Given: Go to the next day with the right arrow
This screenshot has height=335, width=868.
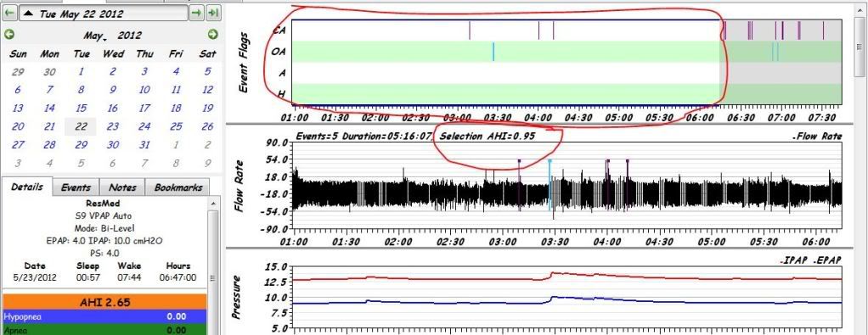Looking at the screenshot, I should click(196, 14).
